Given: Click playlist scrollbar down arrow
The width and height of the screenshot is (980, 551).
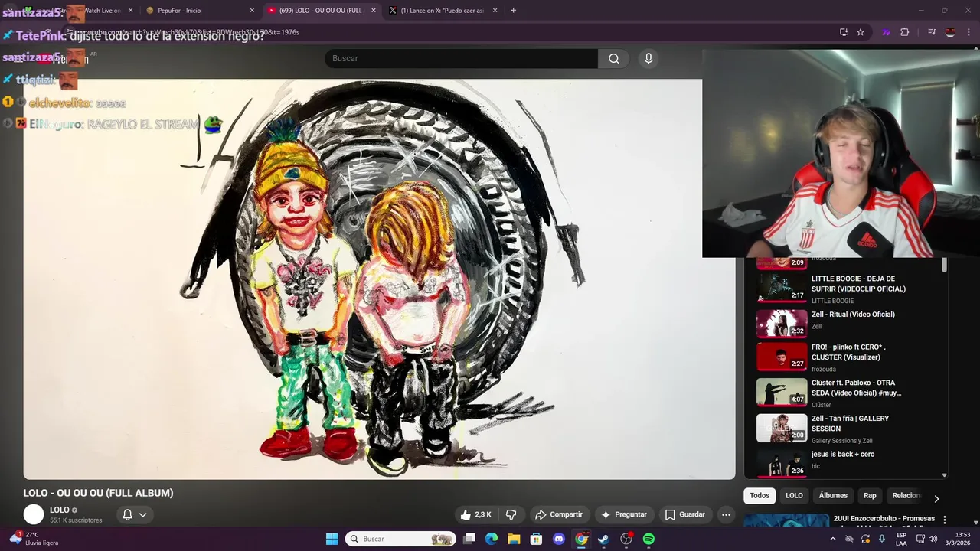Looking at the screenshot, I should [x=944, y=475].
